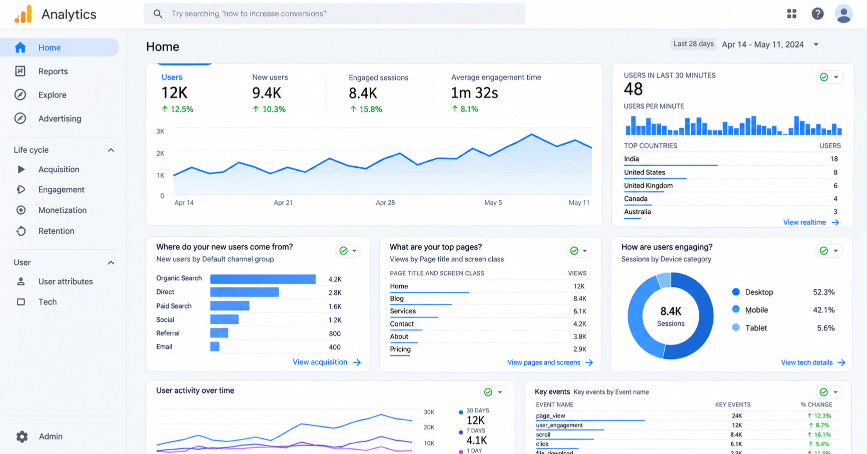Click the Tech device icon

coord(21,302)
